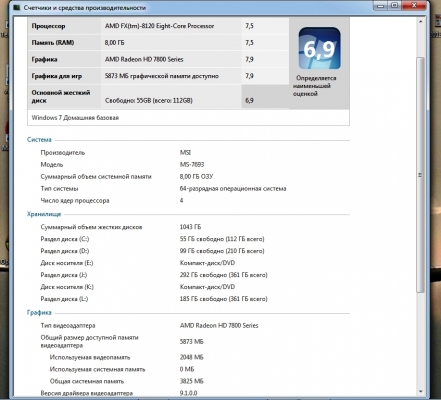The height and width of the screenshot is (400, 441).
Task: Click the 'Система' section header
Action: coord(39,140)
